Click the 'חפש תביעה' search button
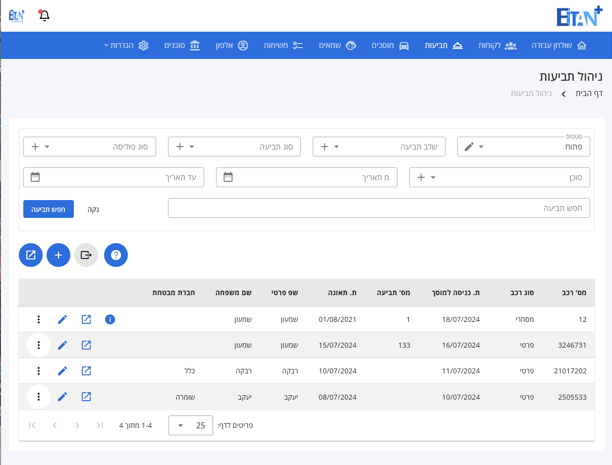Screen dimensions: 612x465 coord(48,209)
